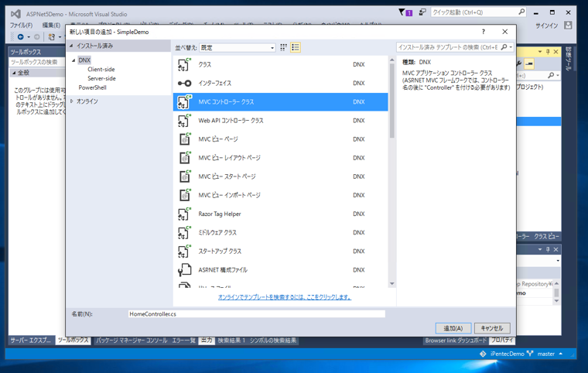Viewport: 588px width, 373px height.
Task: Select the ASP.NET 構成ファイル icon
Action: tap(184, 270)
